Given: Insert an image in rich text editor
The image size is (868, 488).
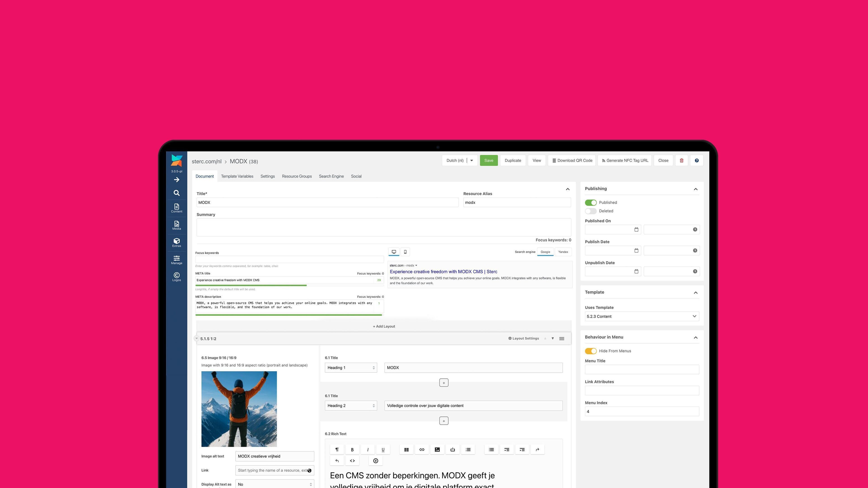Looking at the screenshot, I should tap(437, 450).
